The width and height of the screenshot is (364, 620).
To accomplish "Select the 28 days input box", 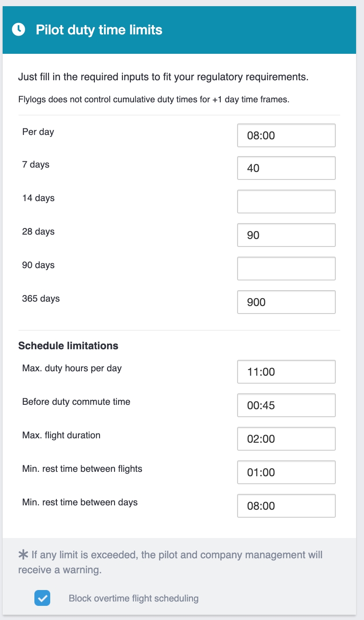I will coord(286,235).
